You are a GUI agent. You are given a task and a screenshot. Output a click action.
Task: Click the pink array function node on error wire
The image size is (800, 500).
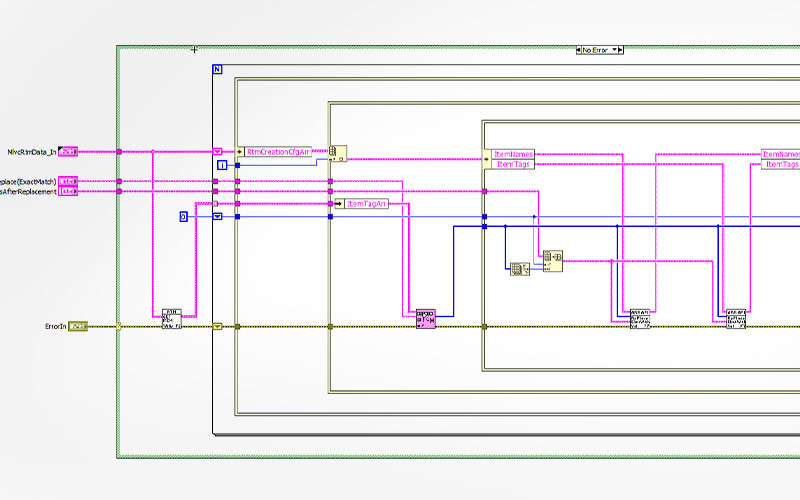[426, 319]
